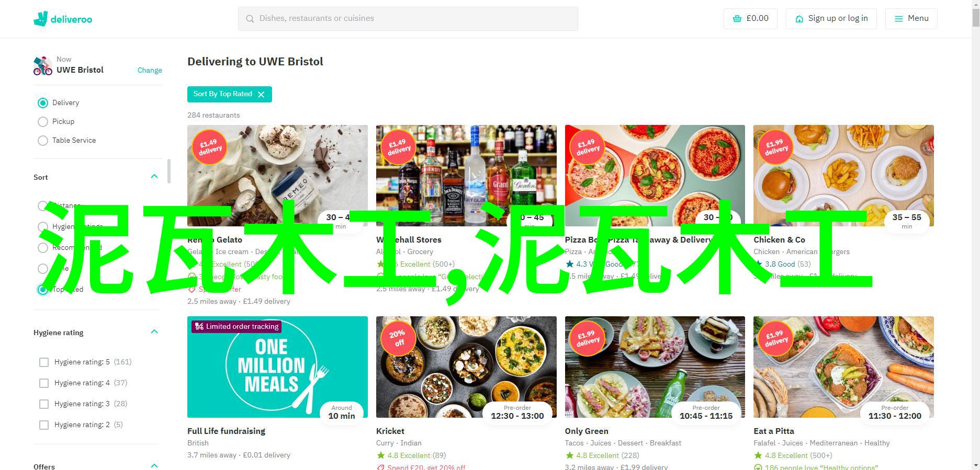This screenshot has width=980, height=470.
Task: Tick the Hygiene rating: 3 checkbox
Action: [44, 404]
